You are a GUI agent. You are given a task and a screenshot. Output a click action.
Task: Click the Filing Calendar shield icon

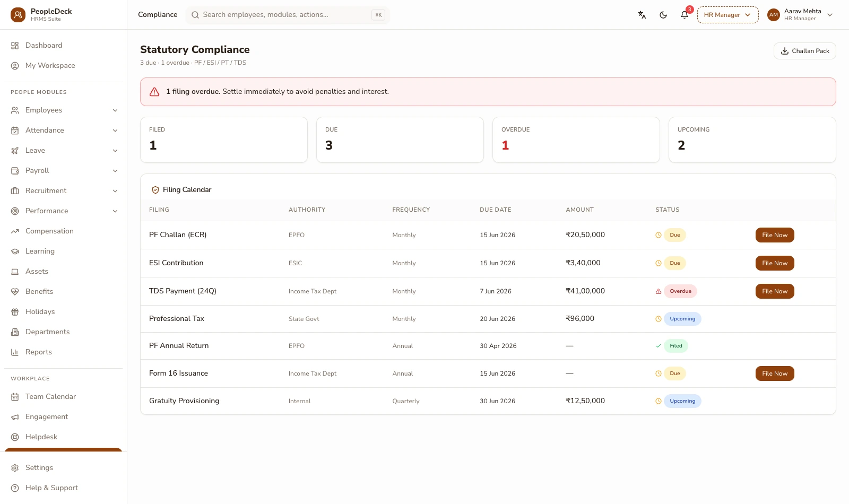[155, 190]
